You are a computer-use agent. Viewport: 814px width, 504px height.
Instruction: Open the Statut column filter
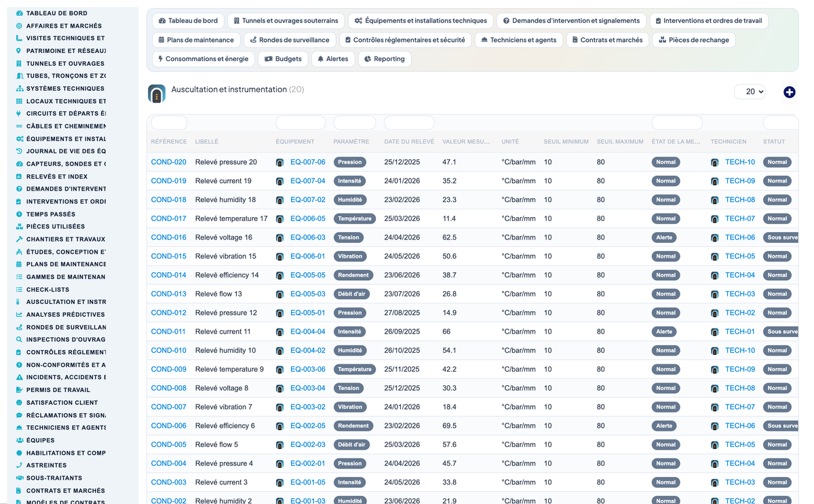click(x=780, y=123)
